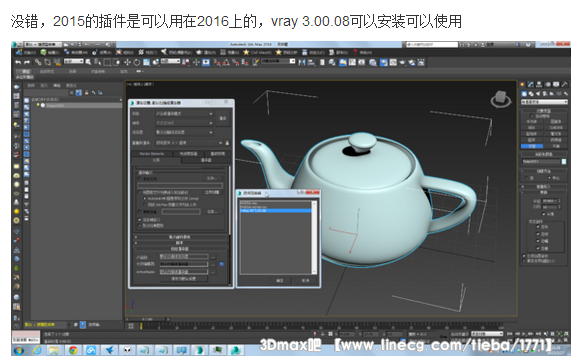Switch to Render Elements tab in Render Setup
The height and width of the screenshot is (362, 581).
(x=152, y=153)
